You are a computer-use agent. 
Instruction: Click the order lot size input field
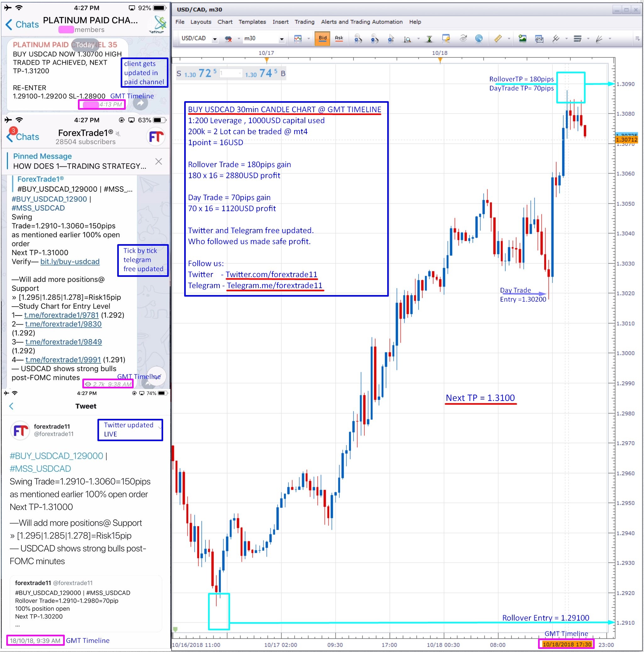click(231, 73)
